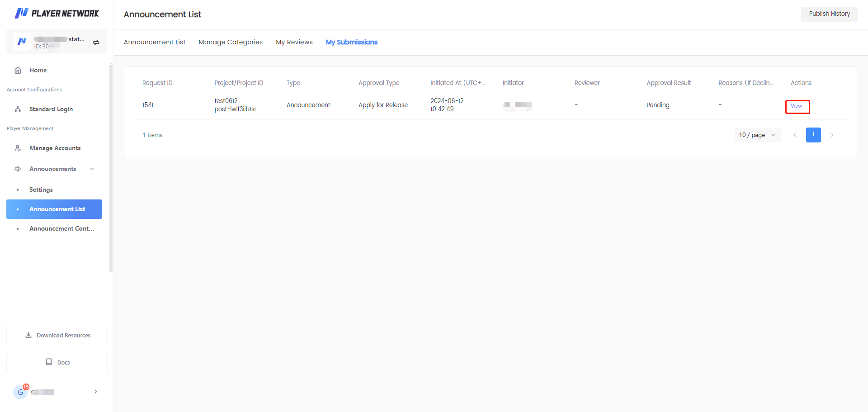Click the Home house icon
This screenshot has height=412, width=868.
point(18,71)
